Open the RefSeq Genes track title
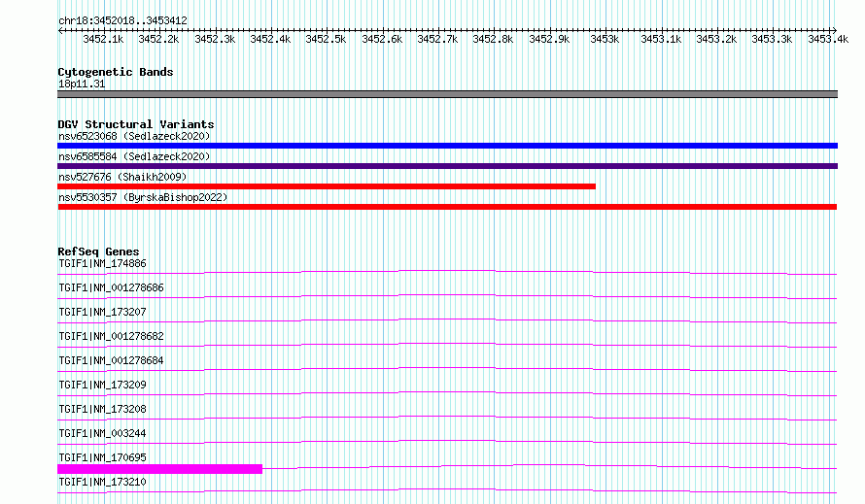Screen dimensions: 865x504 98,252
